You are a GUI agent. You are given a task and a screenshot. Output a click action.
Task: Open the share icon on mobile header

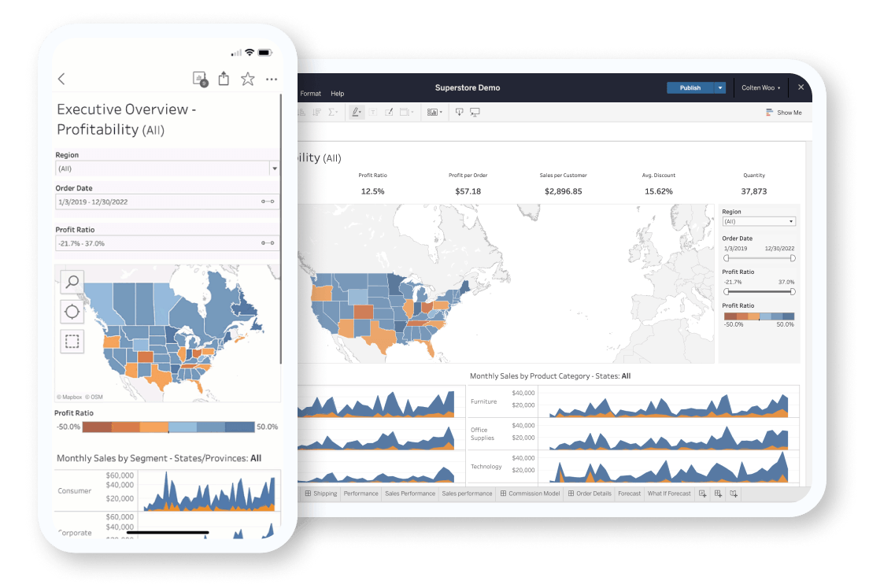[224, 79]
